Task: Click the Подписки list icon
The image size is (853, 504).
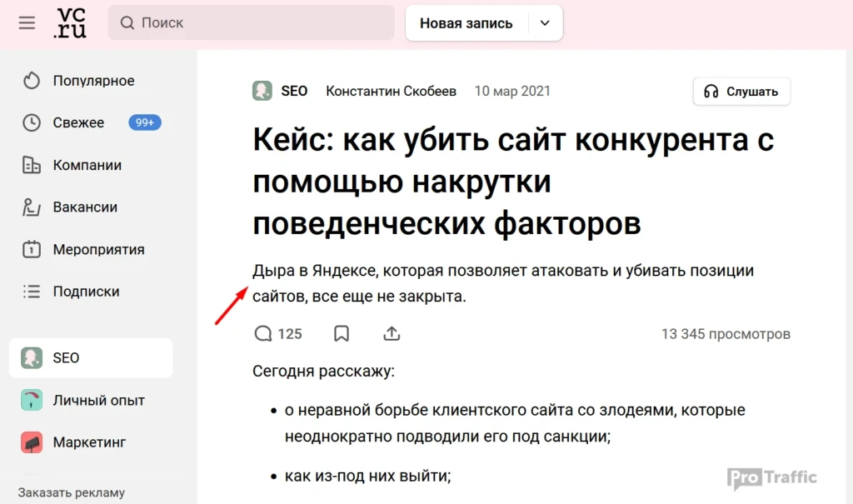Action: point(32,292)
